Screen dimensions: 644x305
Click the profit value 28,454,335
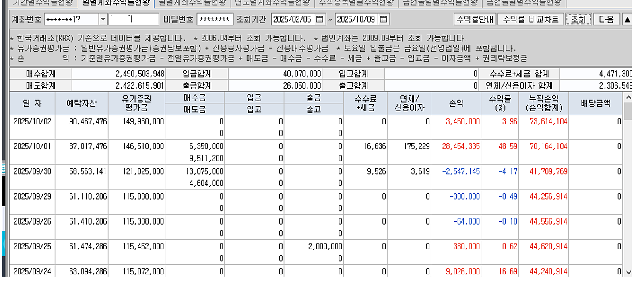pyautogui.click(x=461, y=146)
